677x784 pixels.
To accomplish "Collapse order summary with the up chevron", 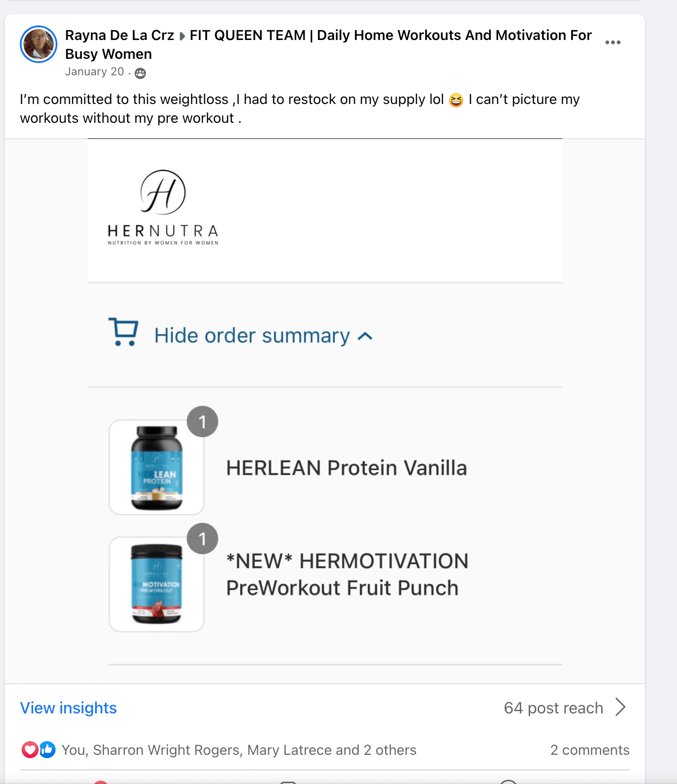I will (365, 336).
